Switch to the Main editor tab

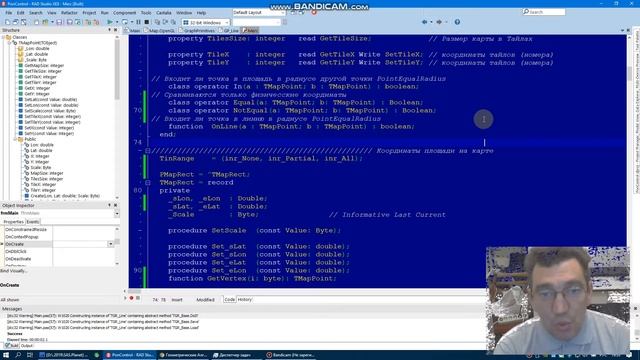point(133,31)
